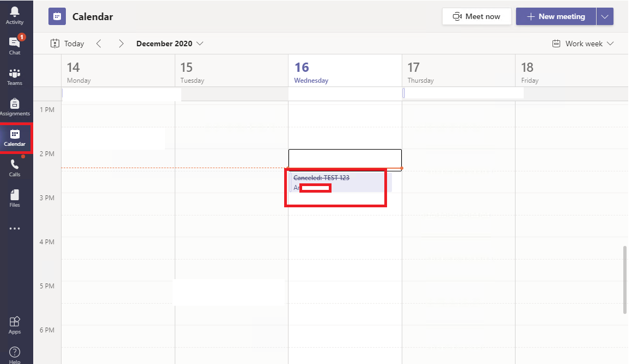Select the Monday 14 column header

(118, 71)
